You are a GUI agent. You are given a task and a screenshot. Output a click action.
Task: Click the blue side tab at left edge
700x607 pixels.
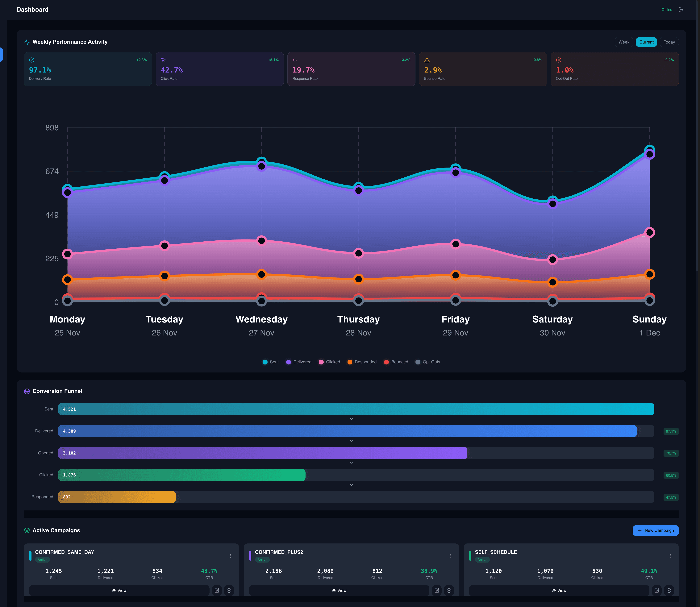(x=1, y=55)
